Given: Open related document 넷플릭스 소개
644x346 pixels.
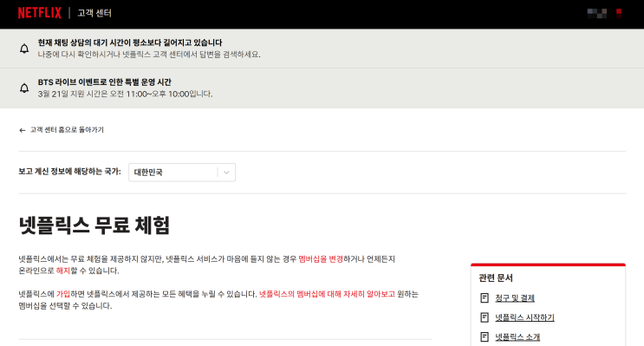Looking at the screenshot, I should pos(517,337).
